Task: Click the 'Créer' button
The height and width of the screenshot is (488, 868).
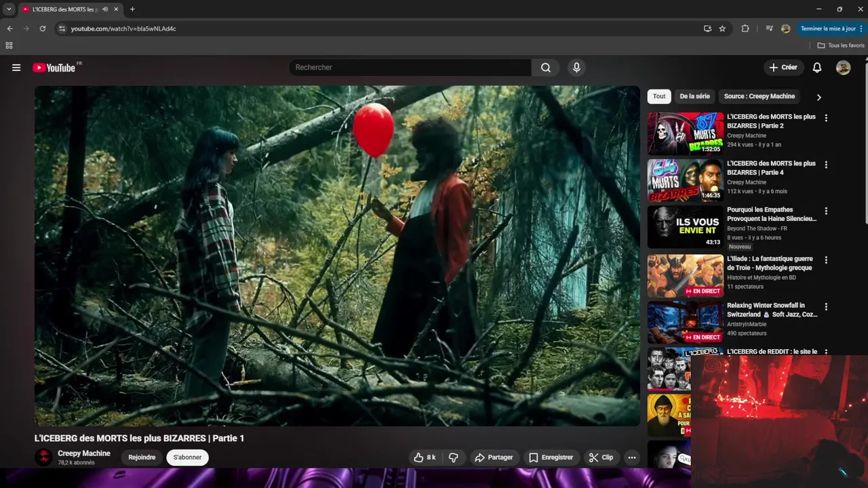Action: [x=783, y=68]
